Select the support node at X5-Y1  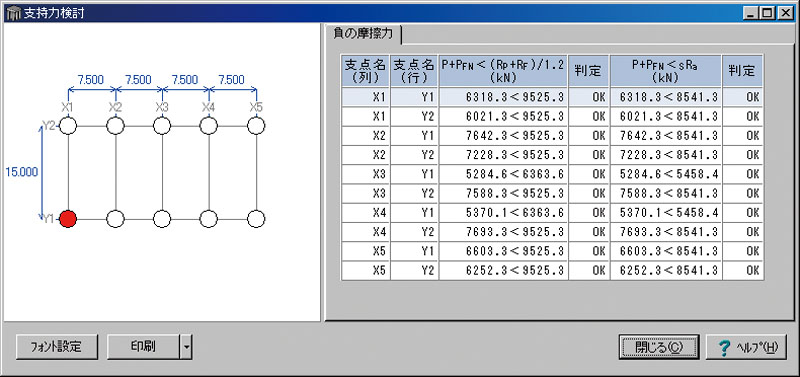click(x=256, y=219)
